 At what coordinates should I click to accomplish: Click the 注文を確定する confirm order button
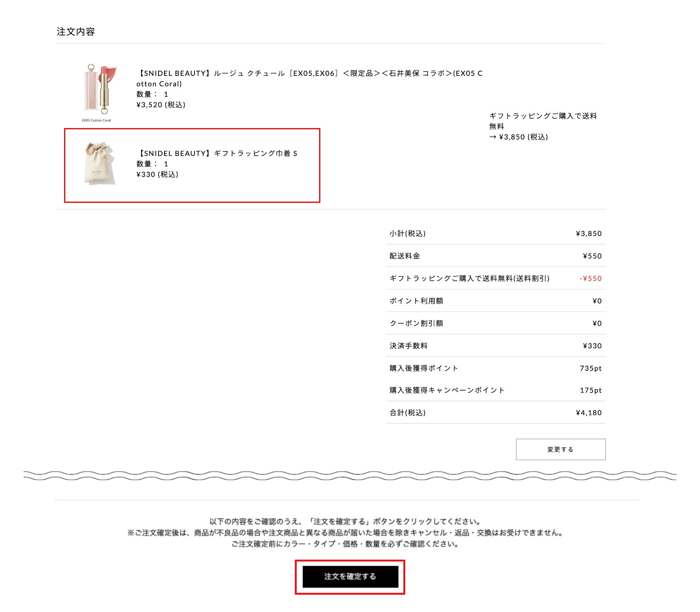point(350,576)
